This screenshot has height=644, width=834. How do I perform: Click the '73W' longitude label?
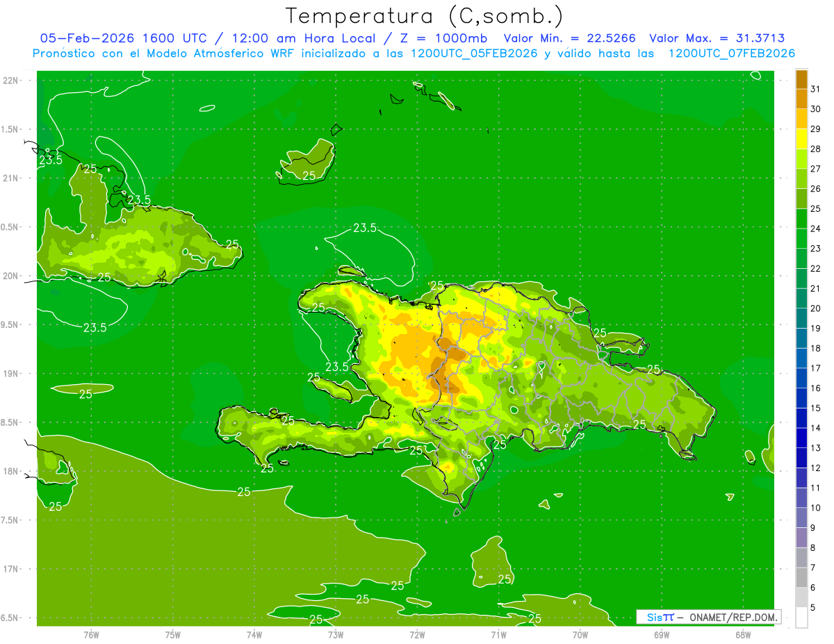point(336,635)
